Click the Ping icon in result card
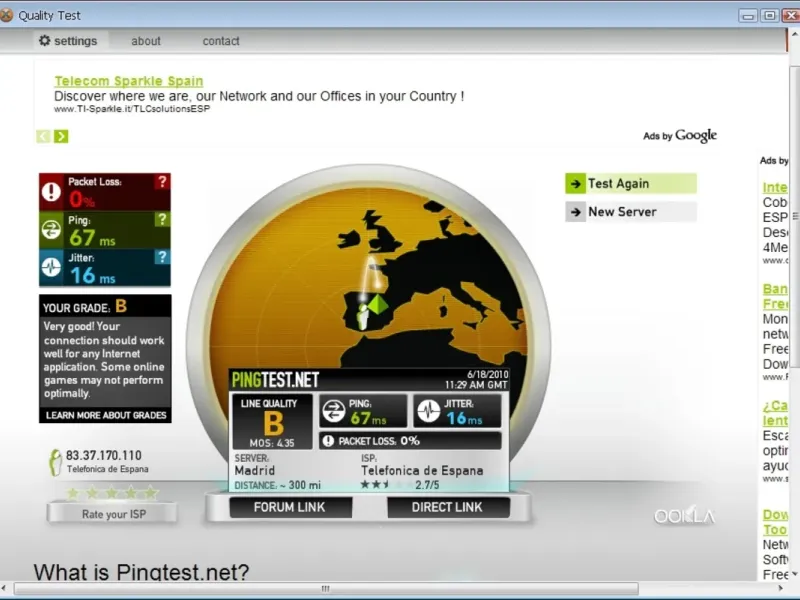 tap(334, 411)
